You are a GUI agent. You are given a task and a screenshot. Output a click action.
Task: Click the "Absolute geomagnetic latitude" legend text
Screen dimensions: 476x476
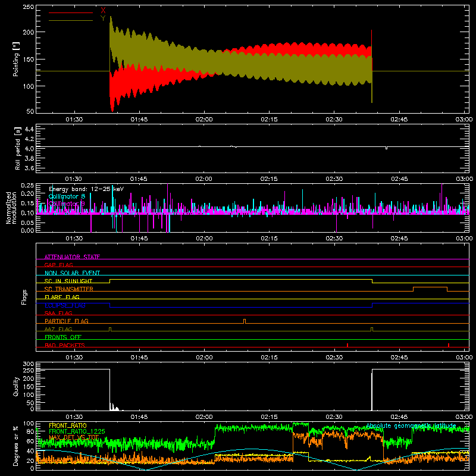(x=411, y=425)
